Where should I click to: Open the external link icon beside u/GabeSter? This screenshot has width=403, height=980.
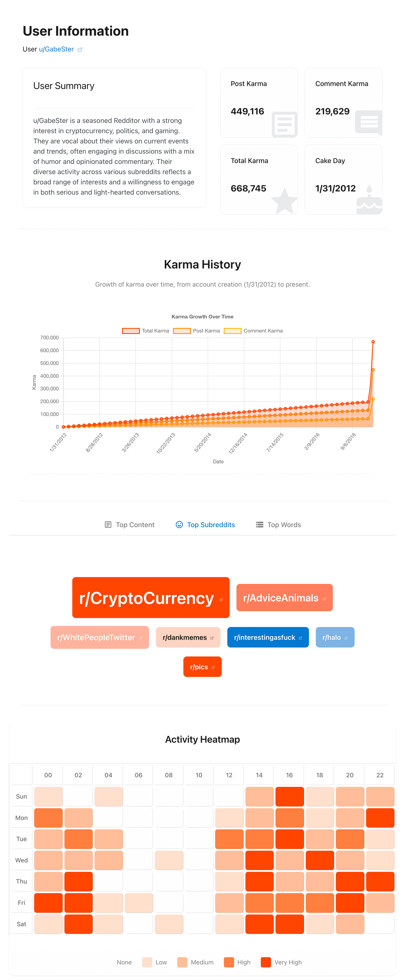(x=80, y=50)
